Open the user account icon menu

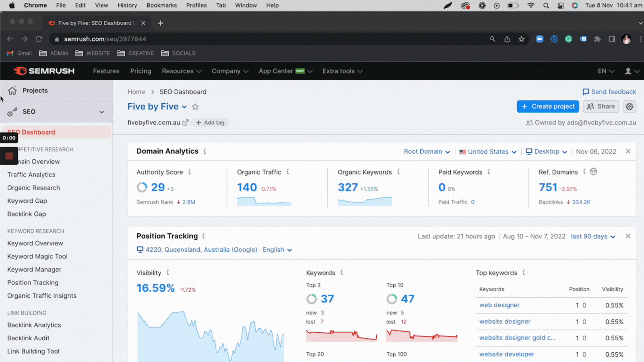click(x=632, y=71)
